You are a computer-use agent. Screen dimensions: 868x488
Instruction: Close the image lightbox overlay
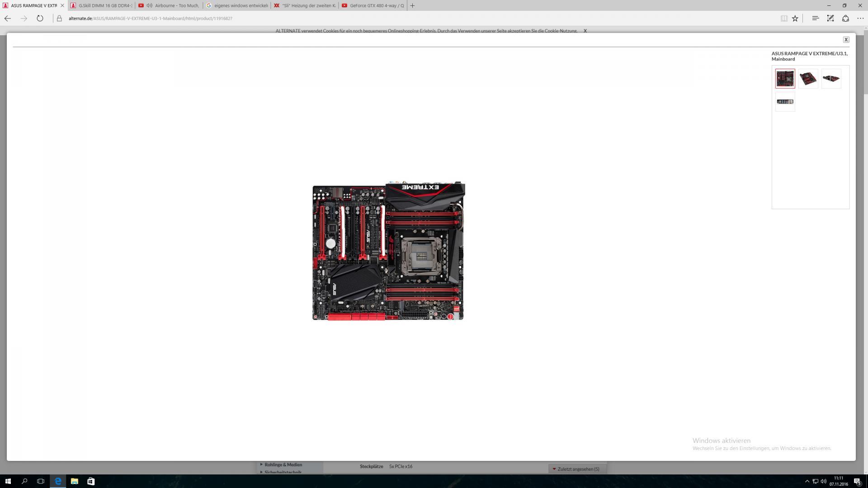tap(846, 40)
